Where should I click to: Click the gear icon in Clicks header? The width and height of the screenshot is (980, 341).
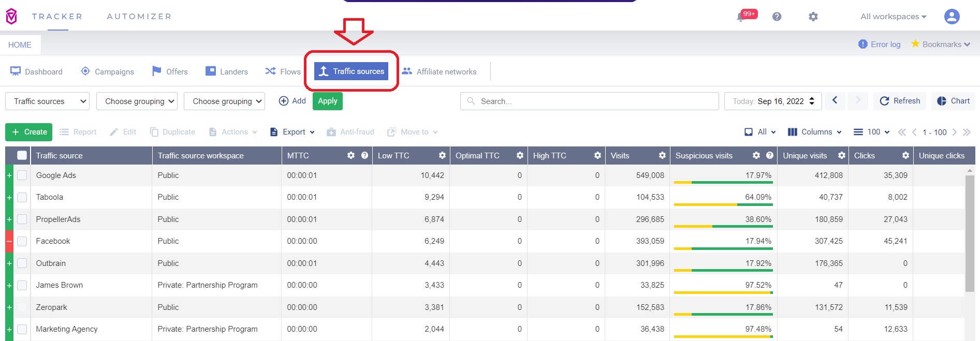tap(905, 155)
